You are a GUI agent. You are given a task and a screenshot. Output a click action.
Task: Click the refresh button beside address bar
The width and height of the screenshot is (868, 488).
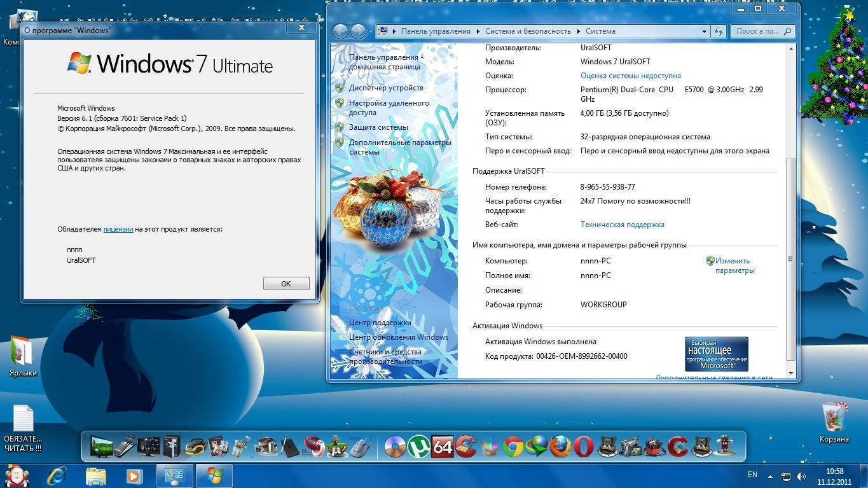pyautogui.click(x=719, y=31)
